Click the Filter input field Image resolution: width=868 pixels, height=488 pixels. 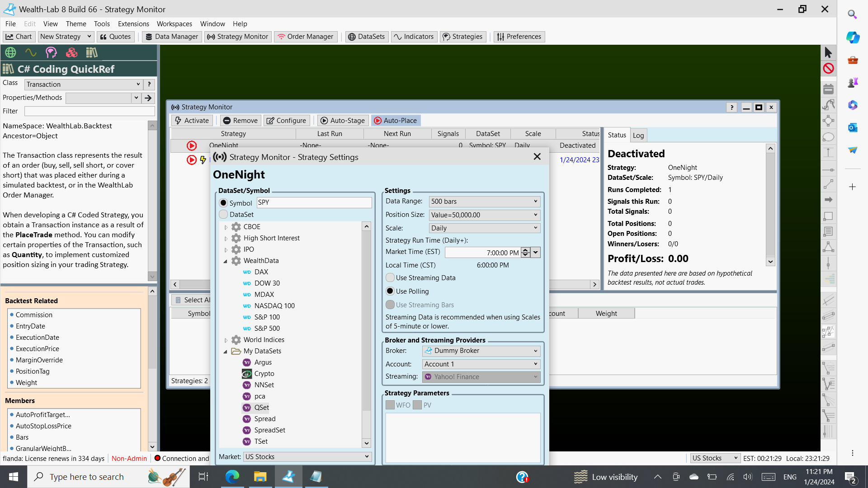(90, 111)
